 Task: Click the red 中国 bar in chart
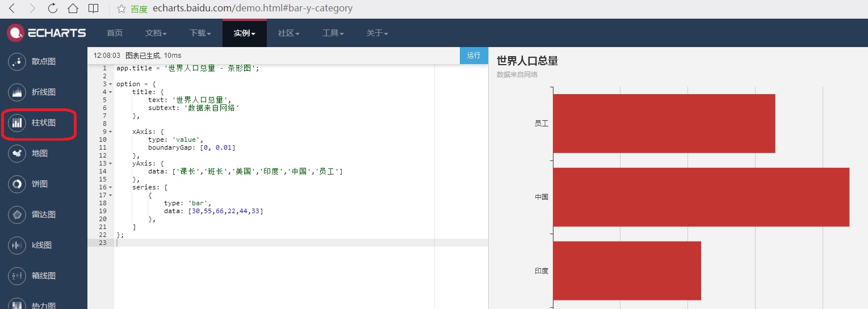point(701,197)
